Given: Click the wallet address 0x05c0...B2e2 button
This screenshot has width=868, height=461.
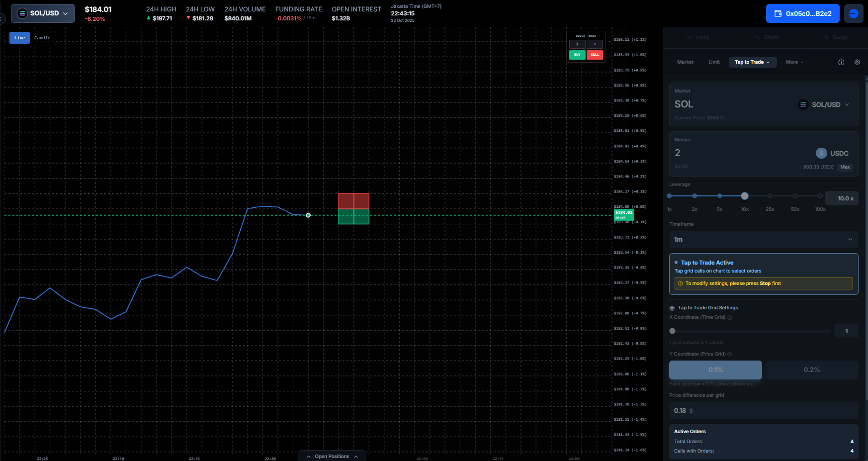Looking at the screenshot, I should [x=802, y=13].
